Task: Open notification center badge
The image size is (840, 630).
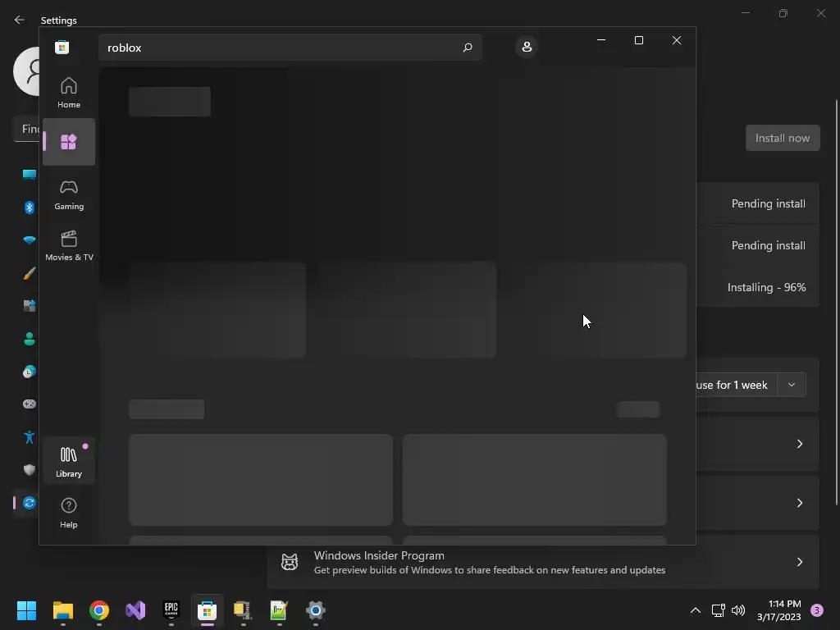Action: point(817,610)
